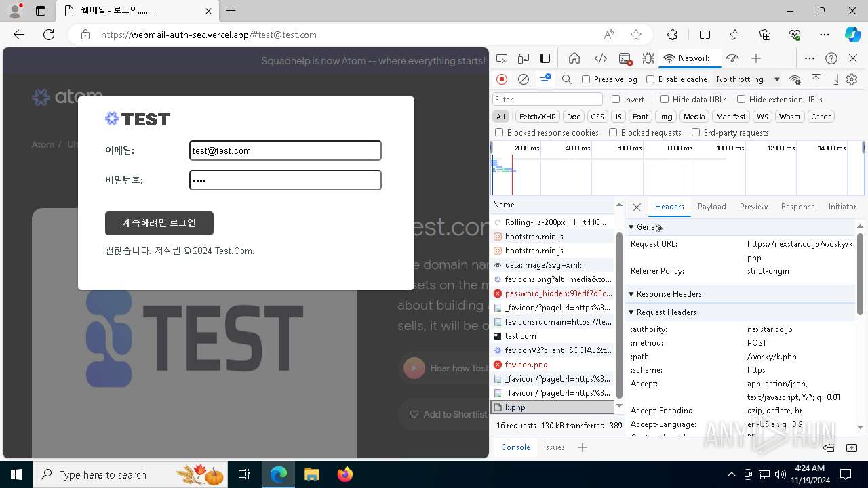Filter requests by Img type
868x488 pixels.
click(666, 117)
